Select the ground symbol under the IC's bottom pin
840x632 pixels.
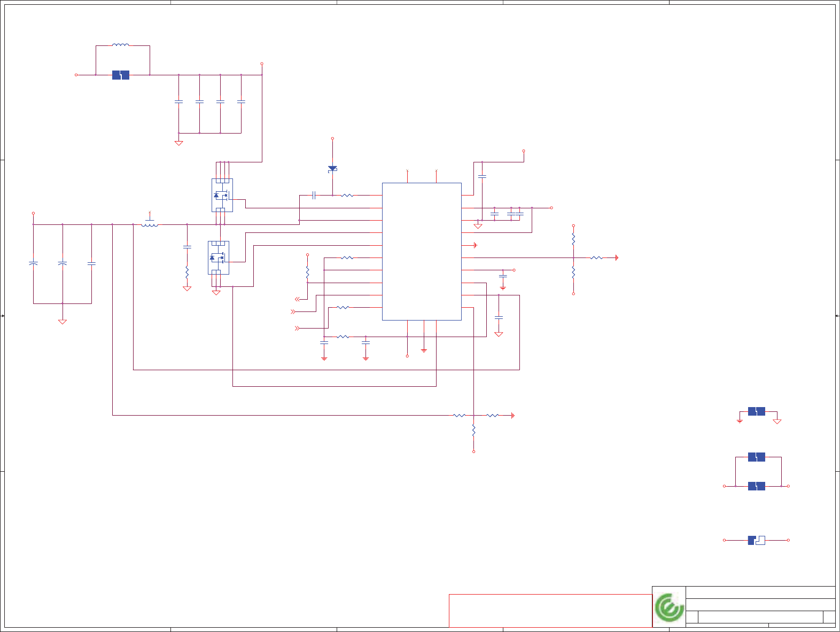coord(424,350)
